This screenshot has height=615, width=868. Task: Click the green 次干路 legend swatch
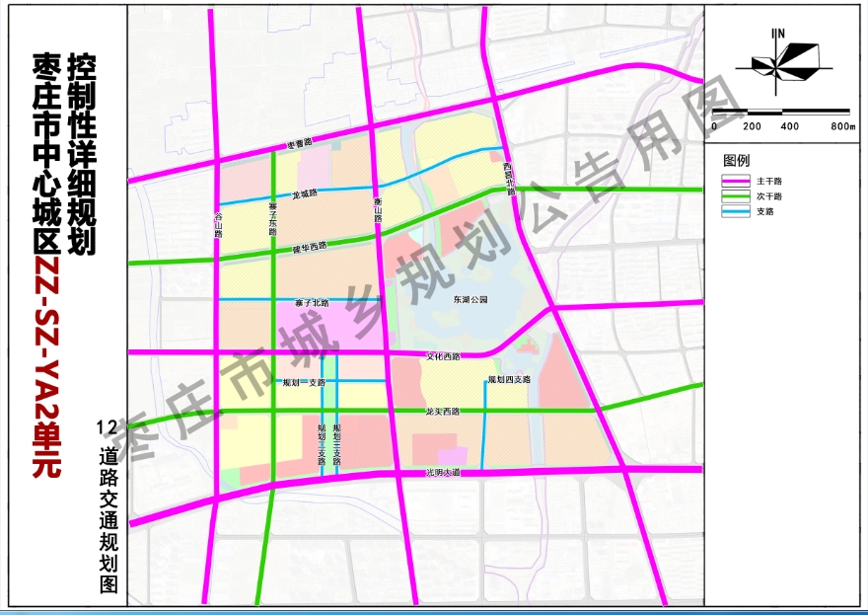pyautogui.click(x=736, y=196)
